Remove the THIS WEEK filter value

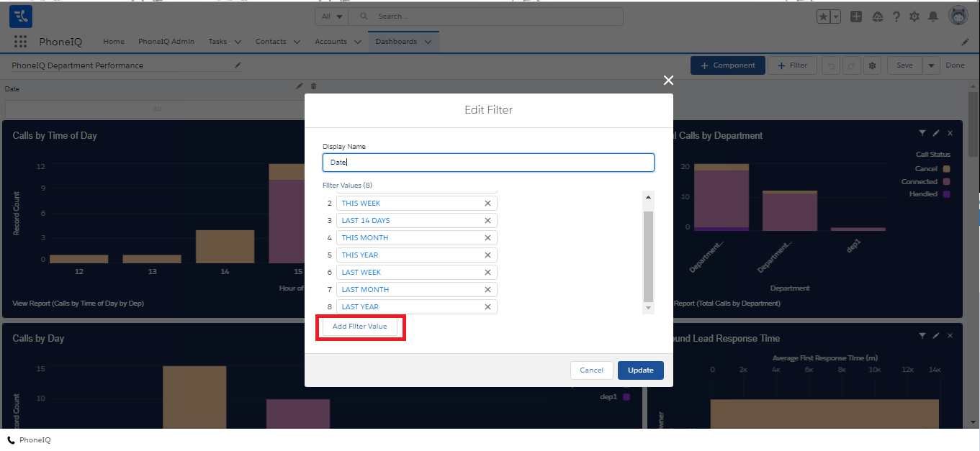(487, 204)
